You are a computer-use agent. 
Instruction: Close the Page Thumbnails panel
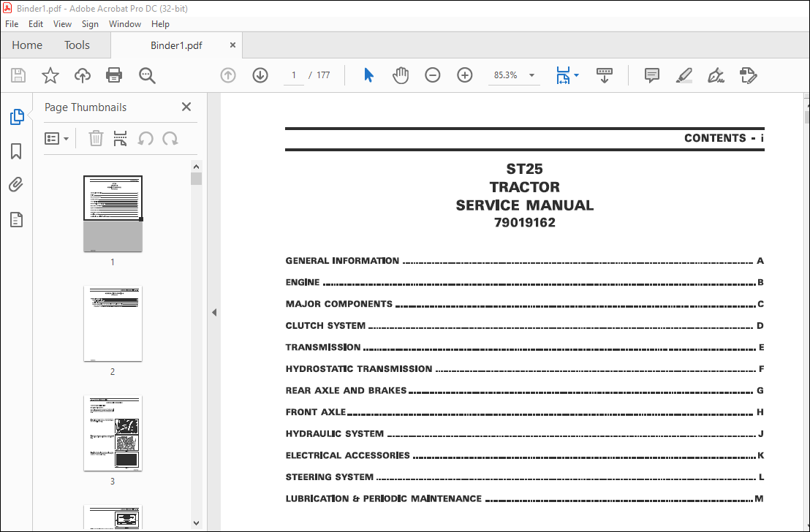click(x=186, y=107)
